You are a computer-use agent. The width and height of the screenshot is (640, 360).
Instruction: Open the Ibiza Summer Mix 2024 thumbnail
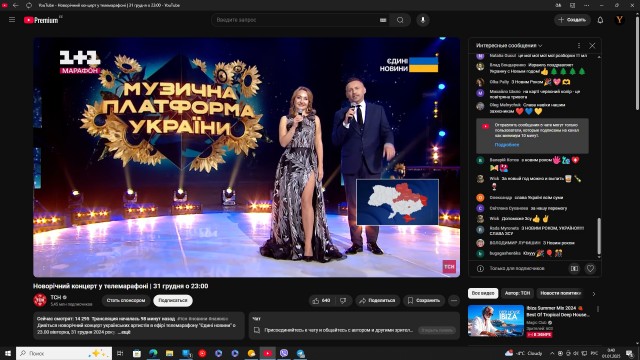tap(496, 320)
